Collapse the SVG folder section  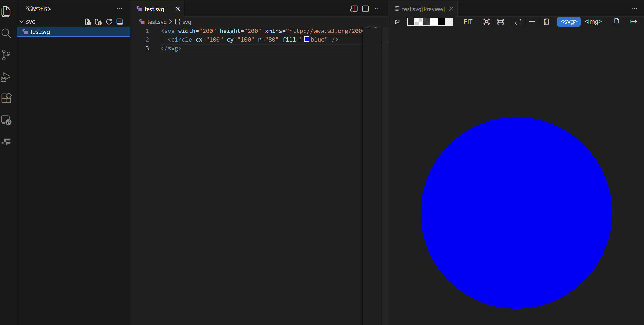point(22,22)
